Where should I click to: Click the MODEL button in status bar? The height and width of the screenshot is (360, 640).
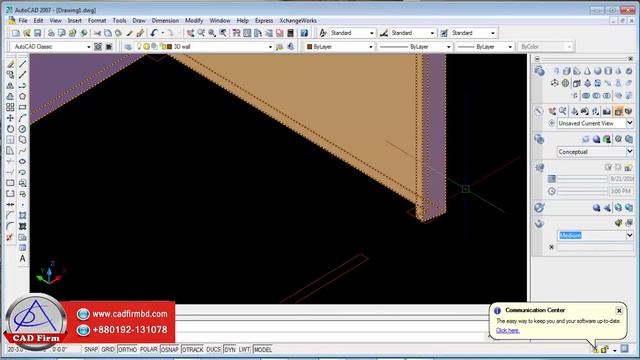point(262,349)
